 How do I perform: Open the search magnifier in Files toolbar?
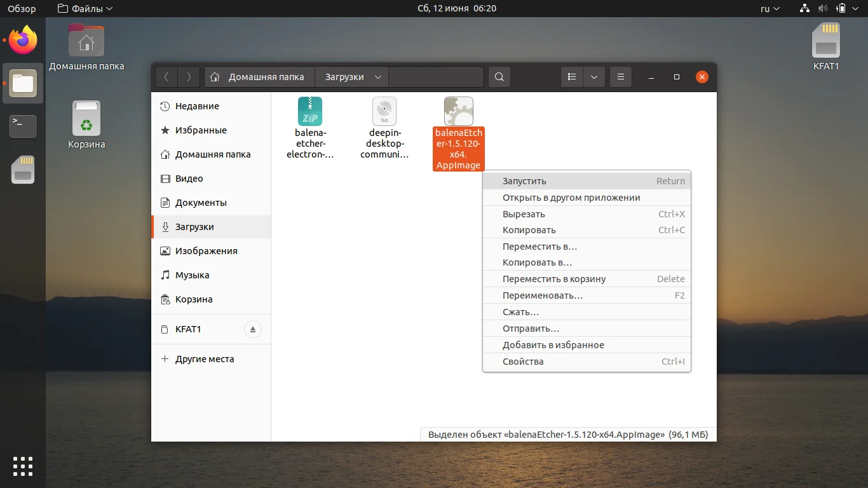coord(499,77)
